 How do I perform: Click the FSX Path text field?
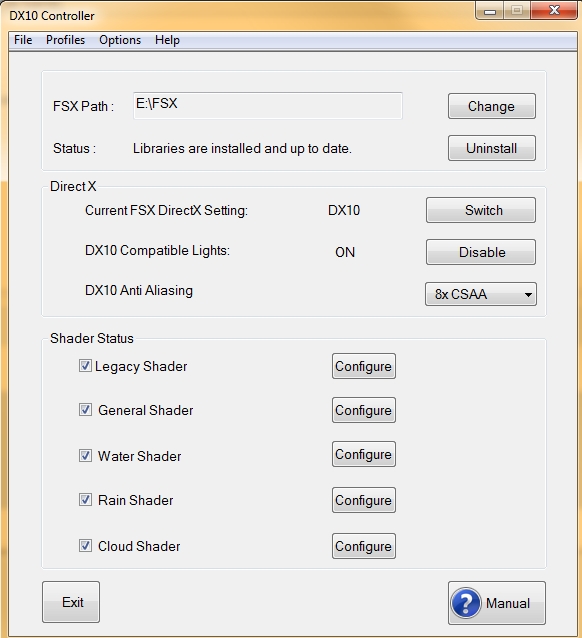268,106
